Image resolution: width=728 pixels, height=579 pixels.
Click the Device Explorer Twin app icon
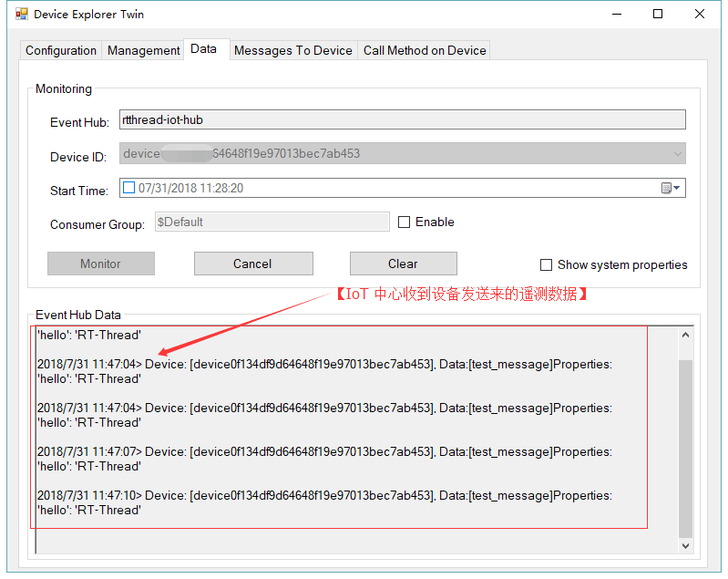point(21,15)
